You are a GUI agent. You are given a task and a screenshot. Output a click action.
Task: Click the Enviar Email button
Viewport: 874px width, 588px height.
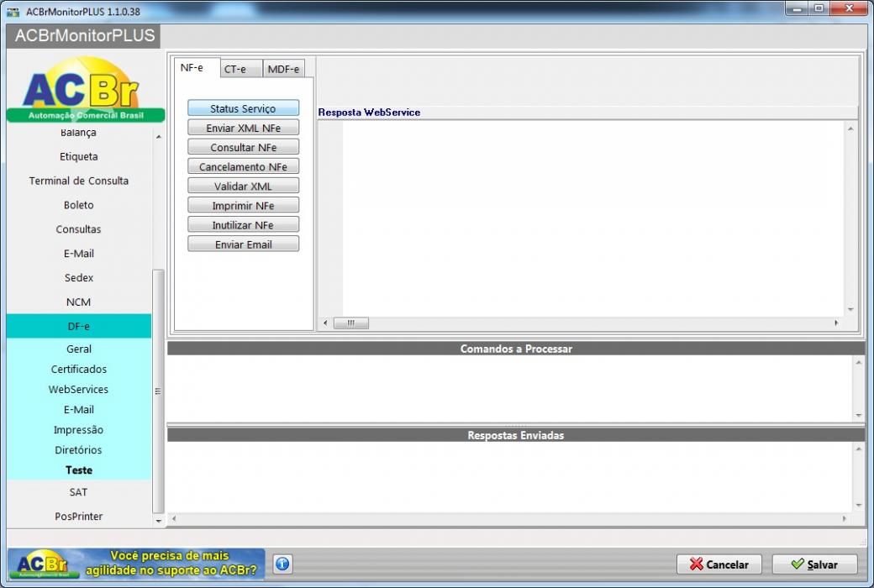pos(243,244)
